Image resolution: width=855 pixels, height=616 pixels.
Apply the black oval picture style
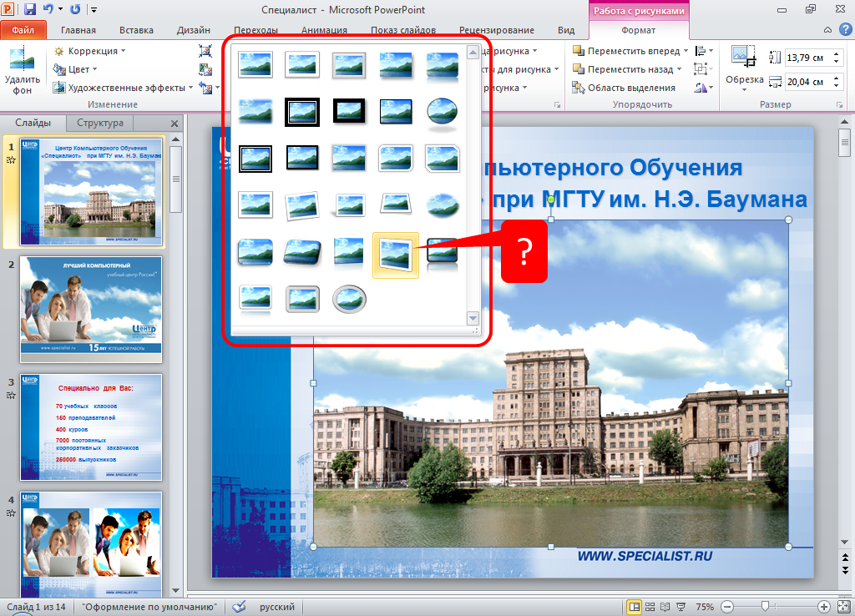[441, 111]
